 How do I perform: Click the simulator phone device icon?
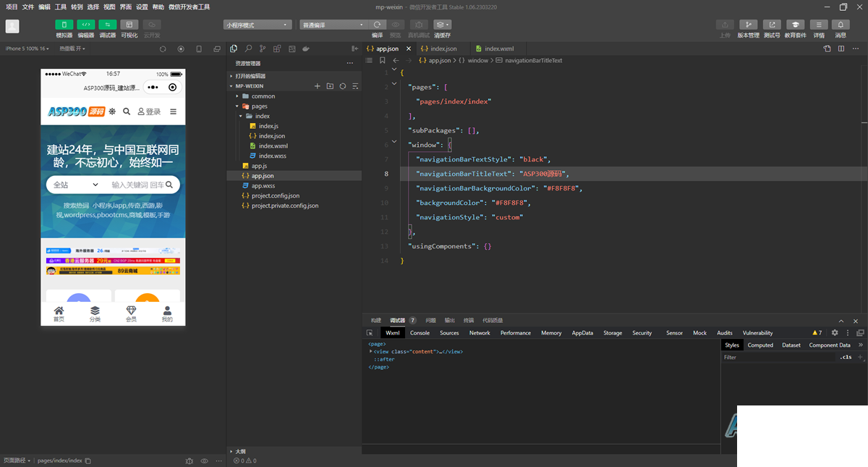[x=199, y=49]
